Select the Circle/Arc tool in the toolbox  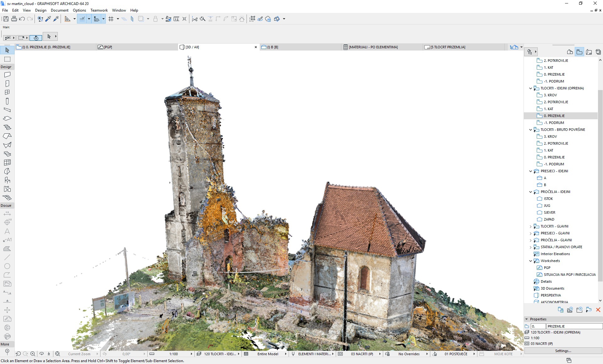[x=7, y=266]
